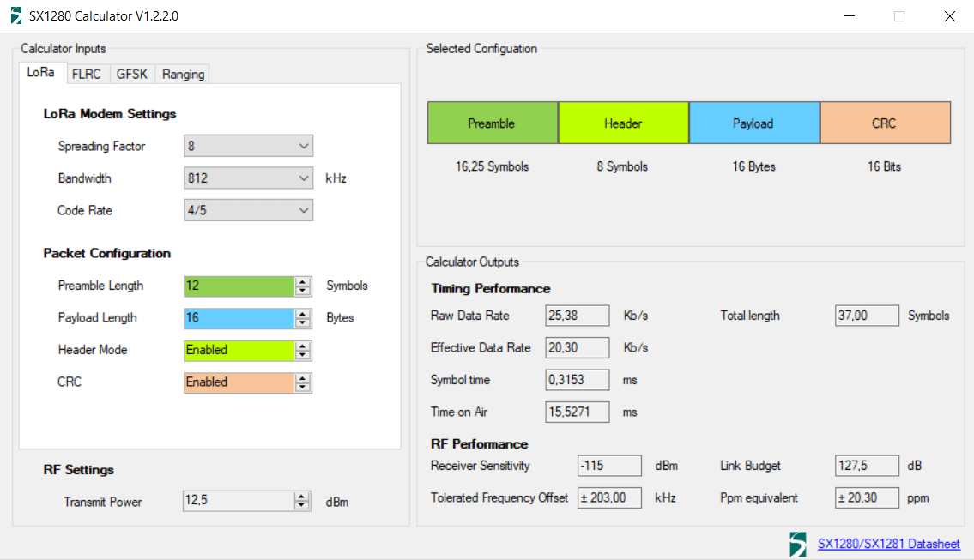Image resolution: width=974 pixels, height=560 pixels.
Task: Decrease Payload Length with down arrow
Action: point(303,322)
